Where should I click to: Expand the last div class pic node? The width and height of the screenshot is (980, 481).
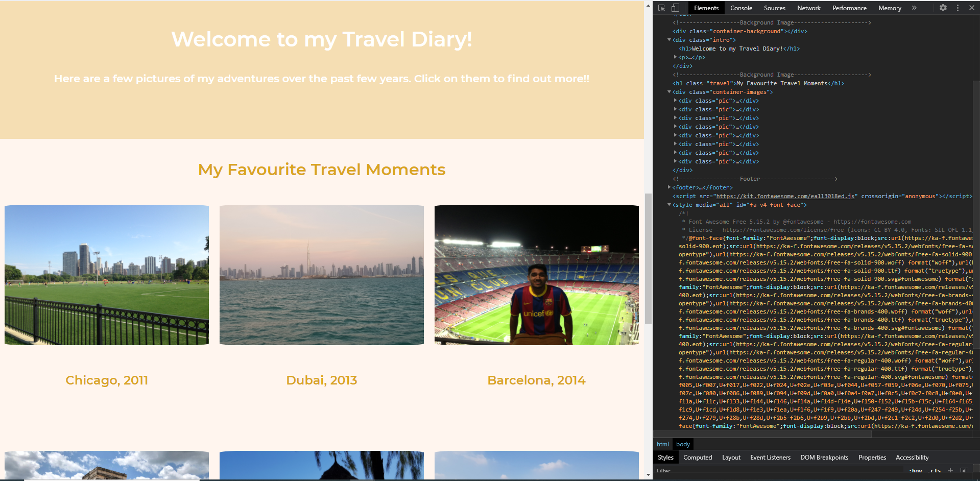(675, 161)
